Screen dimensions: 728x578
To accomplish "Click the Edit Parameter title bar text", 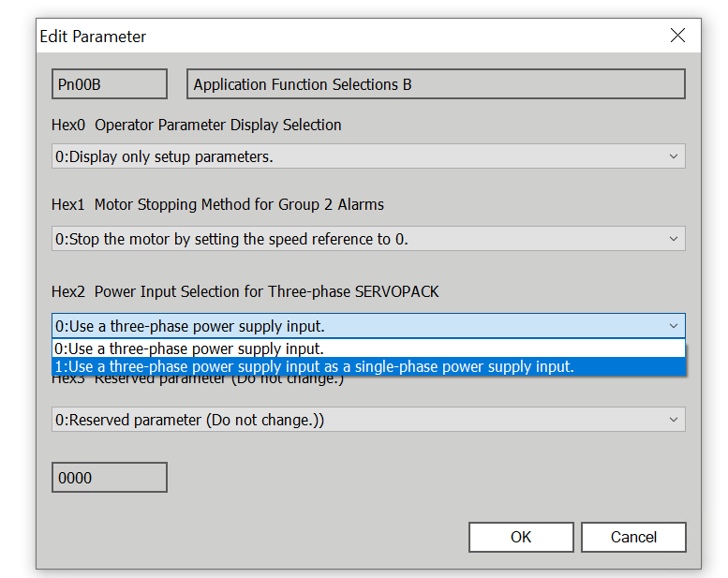I will coord(93,37).
